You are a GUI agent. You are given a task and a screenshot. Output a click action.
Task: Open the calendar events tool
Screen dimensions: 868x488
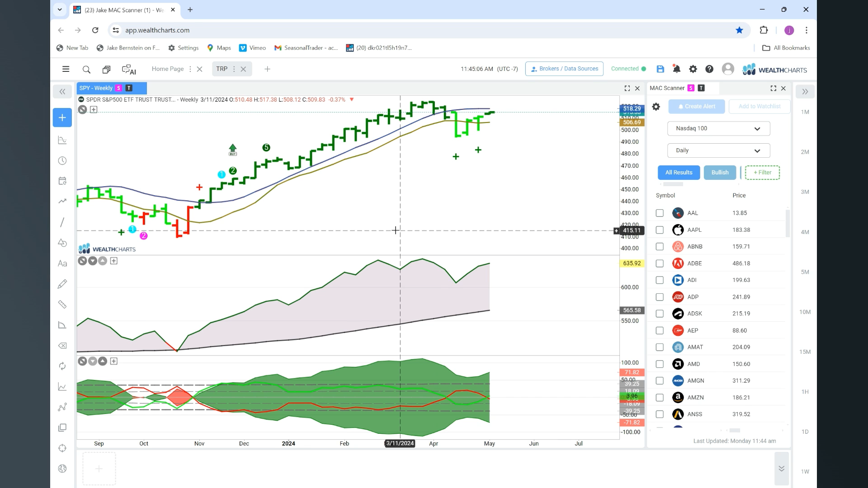coord(62,181)
